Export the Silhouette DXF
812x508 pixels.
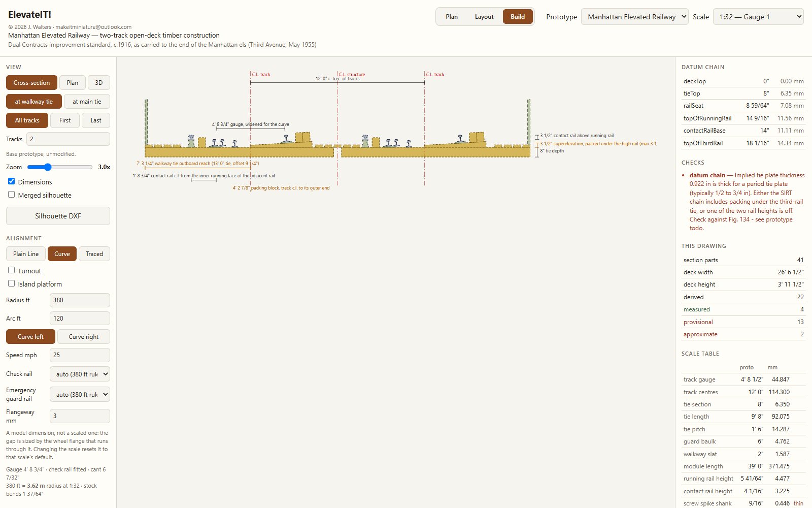tap(58, 216)
